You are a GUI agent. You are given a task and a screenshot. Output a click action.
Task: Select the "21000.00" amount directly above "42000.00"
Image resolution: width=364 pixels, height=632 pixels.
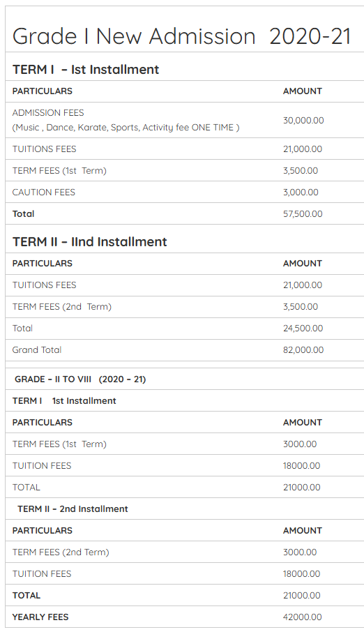301,595
